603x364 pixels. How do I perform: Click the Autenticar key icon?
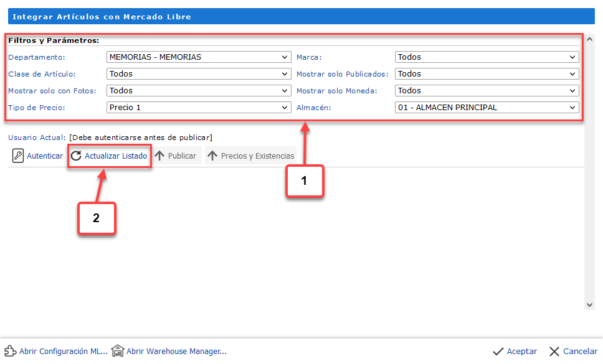[x=18, y=156]
